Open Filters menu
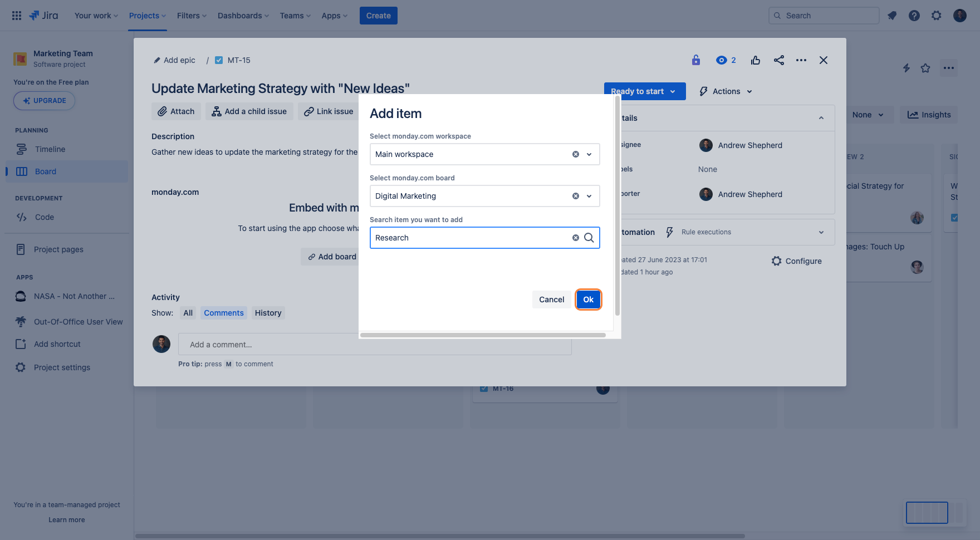 click(x=192, y=16)
